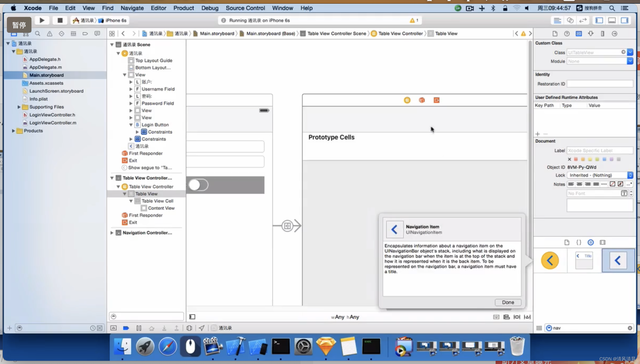This screenshot has height=364, width=640.
Task: Expand the Password Field outline item
Action: tap(131, 103)
